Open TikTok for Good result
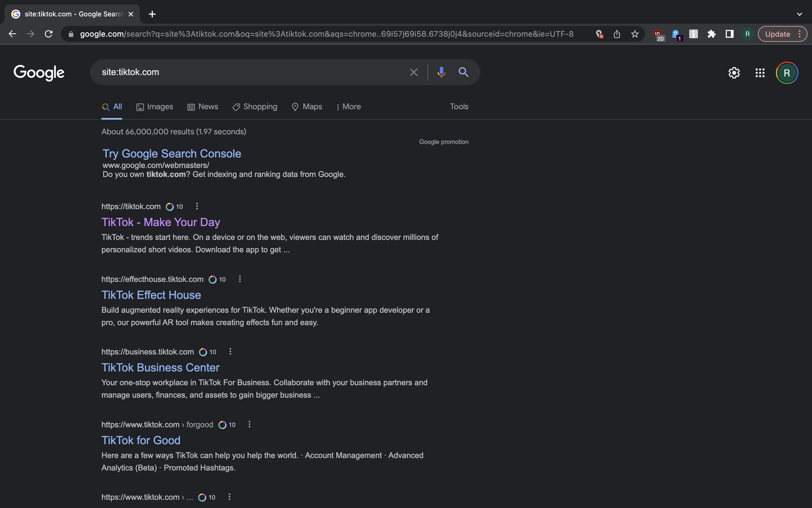Viewport: 812px width, 508px height. click(141, 440)
